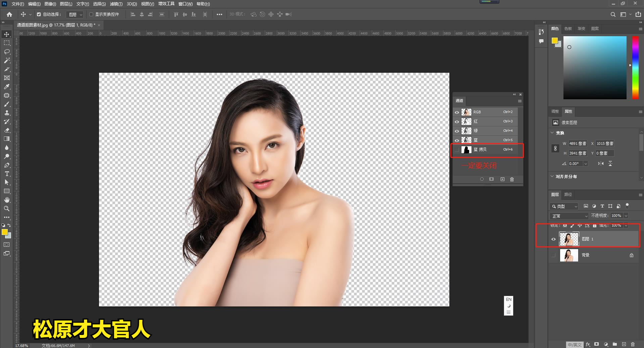Open the 滤镜 menu
Viewport: 644px width, 348px height.
(x=116, y=4)
